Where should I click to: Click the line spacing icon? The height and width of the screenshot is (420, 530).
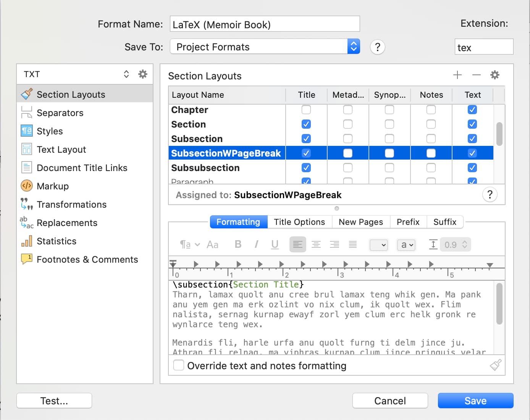tap(433, 244)
